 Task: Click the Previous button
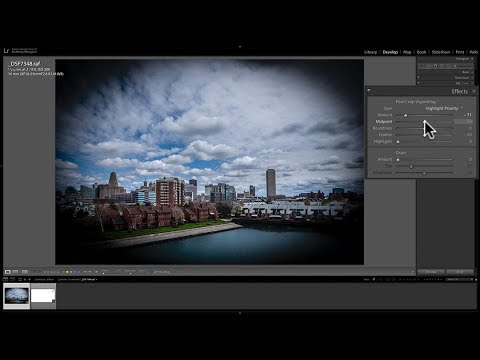pos(431,272)
